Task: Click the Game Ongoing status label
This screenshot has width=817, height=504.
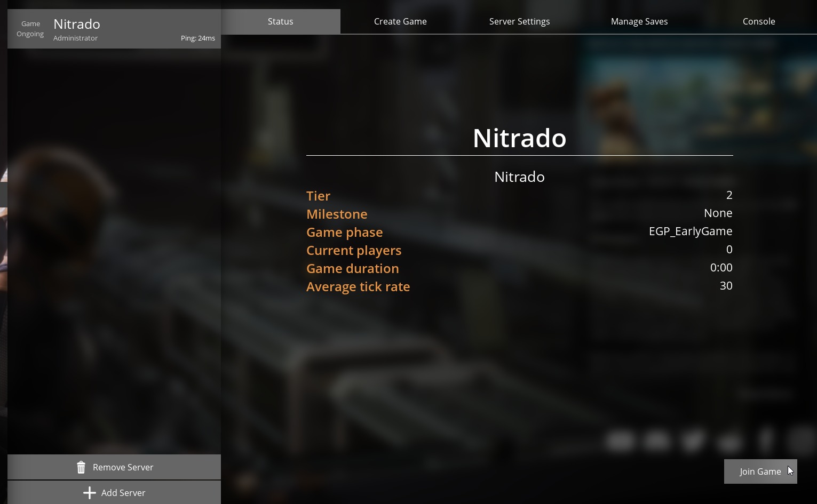Action: click(30, 29)
